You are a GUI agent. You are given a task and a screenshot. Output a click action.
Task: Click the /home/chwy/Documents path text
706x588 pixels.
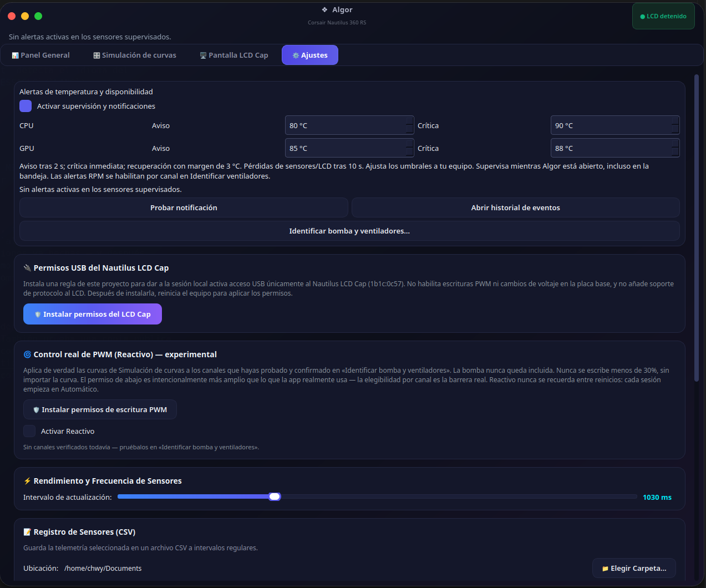coord(103,568)
